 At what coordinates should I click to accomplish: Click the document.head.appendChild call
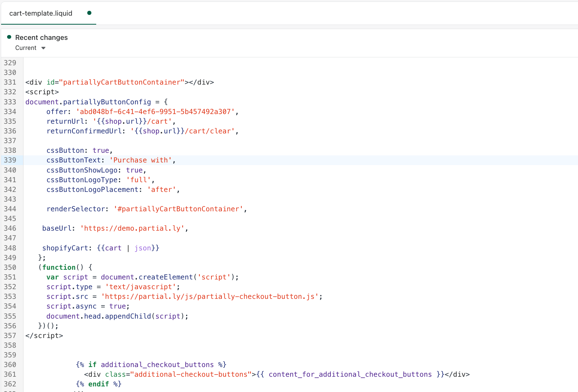[x=116, y=316]
